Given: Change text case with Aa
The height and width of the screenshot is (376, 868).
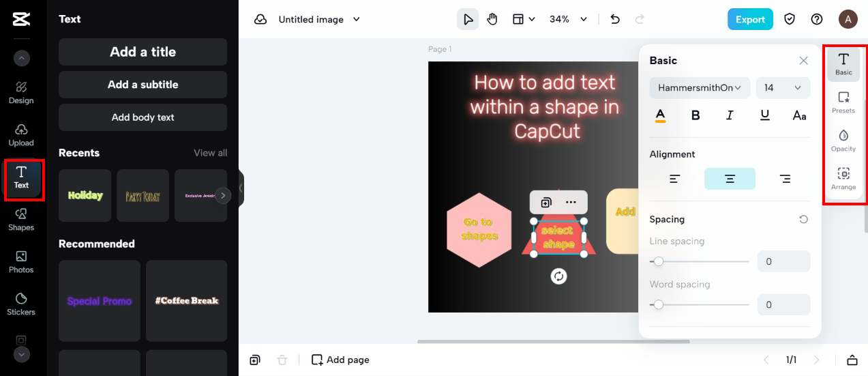Looking at the screenshot, I should pyautogui.click(x=799, y=115).
